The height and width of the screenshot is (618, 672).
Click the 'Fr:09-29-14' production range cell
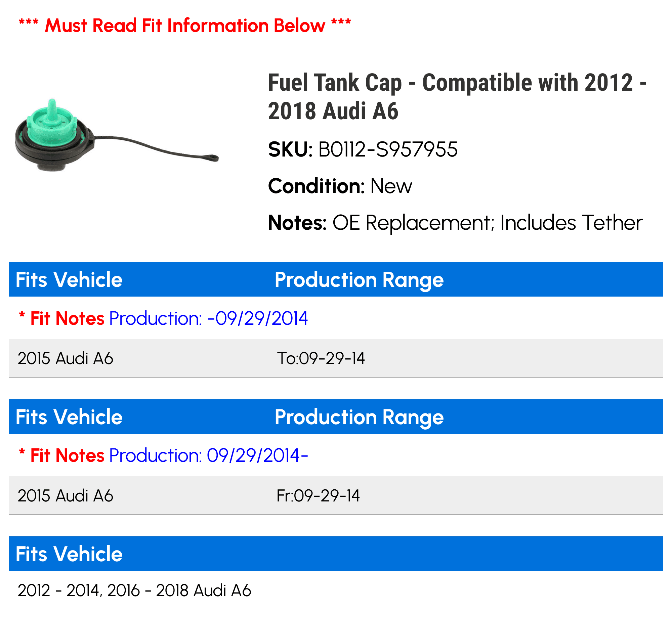pyautogui.click(x=318, y=496)
